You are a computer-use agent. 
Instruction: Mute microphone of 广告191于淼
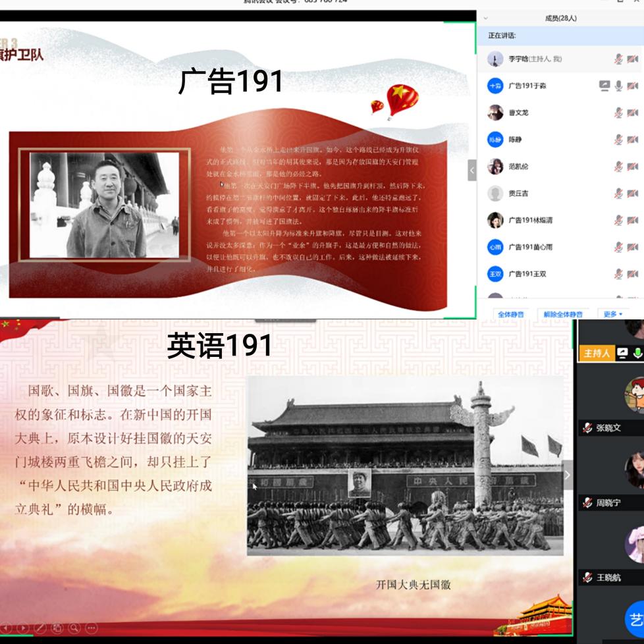click(x=618, y=86)
